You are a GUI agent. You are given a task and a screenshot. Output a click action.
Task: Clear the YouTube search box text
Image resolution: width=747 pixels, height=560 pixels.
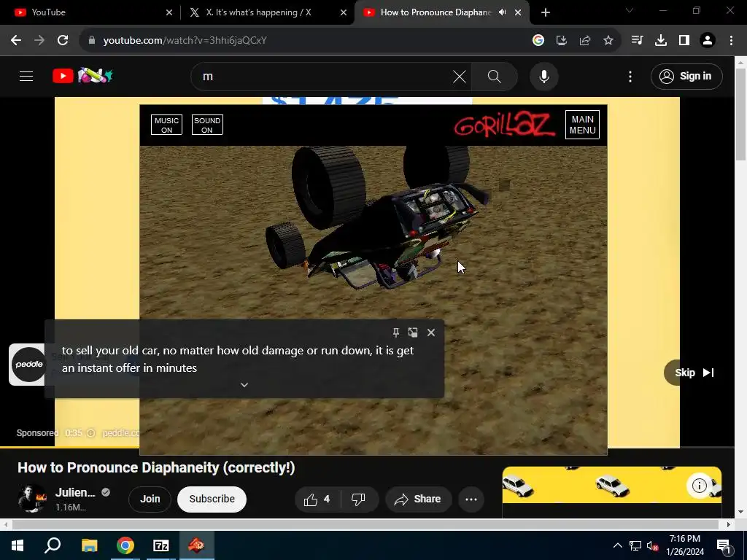pyautogui.click(x=460, y=76)
